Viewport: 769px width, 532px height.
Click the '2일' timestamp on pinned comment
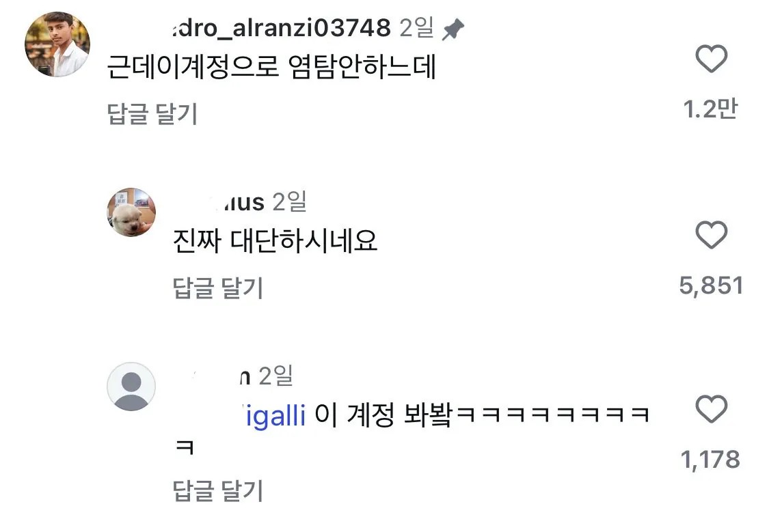point(416,28)
